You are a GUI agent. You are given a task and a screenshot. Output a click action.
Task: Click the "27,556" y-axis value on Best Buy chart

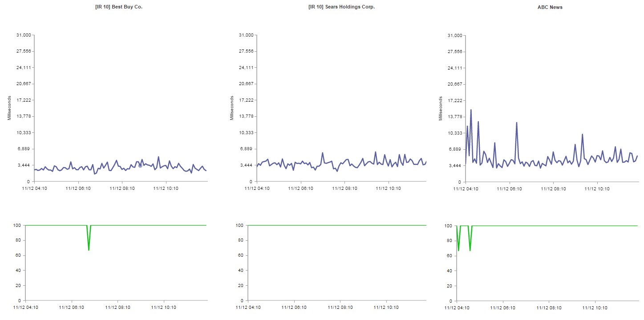(24, 51)
